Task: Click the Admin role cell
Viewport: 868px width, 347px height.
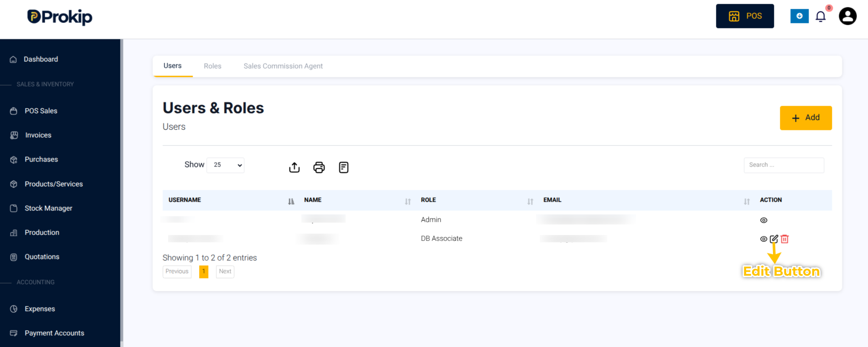Action: coord(431,220)
